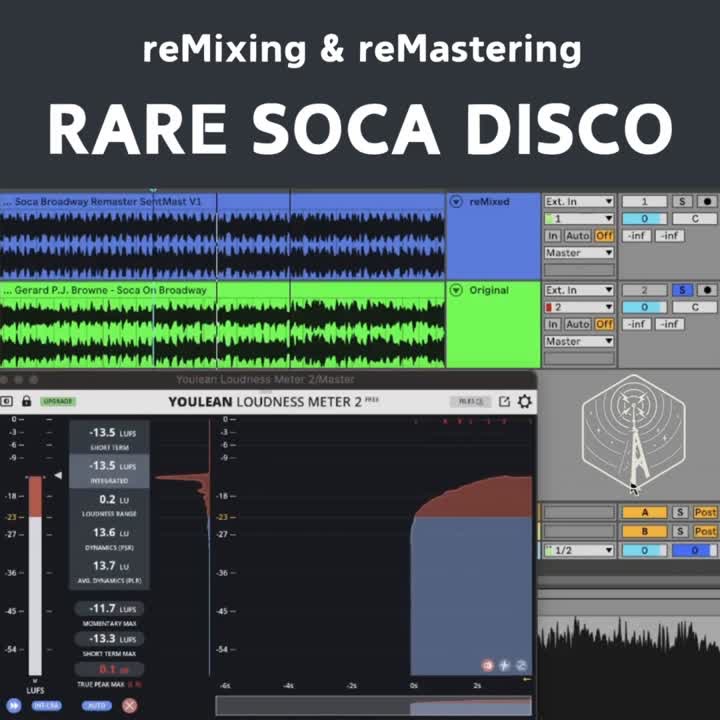Click the radio tower hexagon logo

634,434
